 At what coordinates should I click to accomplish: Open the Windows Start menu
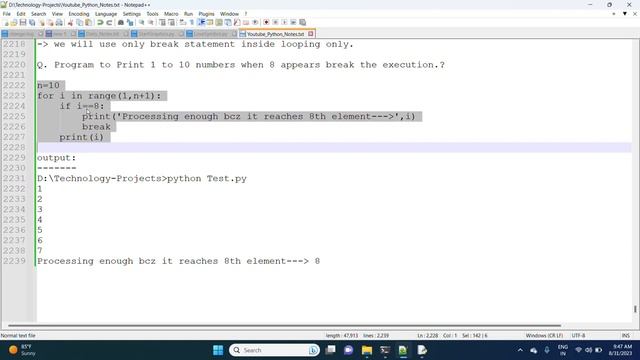click(218, 350)
